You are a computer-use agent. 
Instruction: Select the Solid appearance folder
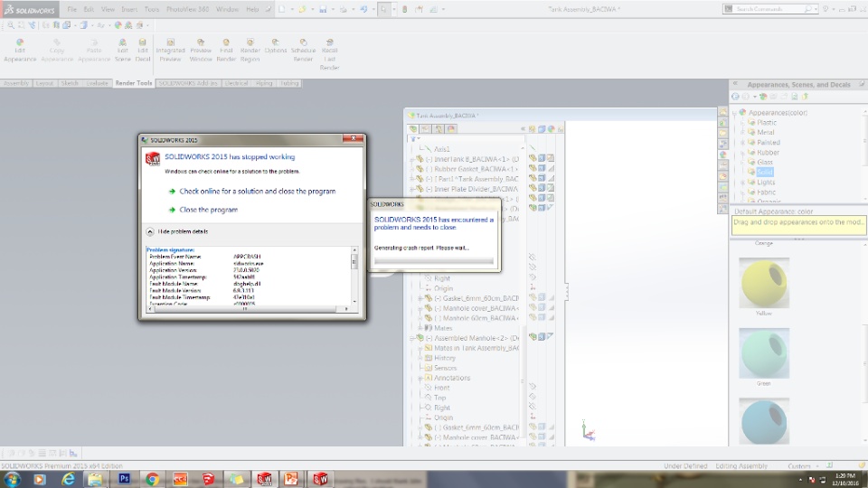pos(765,172)
